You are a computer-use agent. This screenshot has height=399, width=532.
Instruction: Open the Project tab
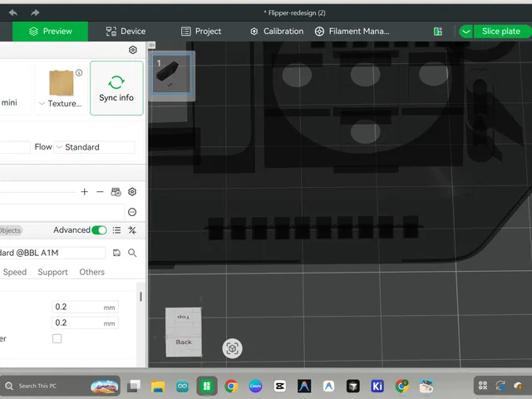pos(201,32)
